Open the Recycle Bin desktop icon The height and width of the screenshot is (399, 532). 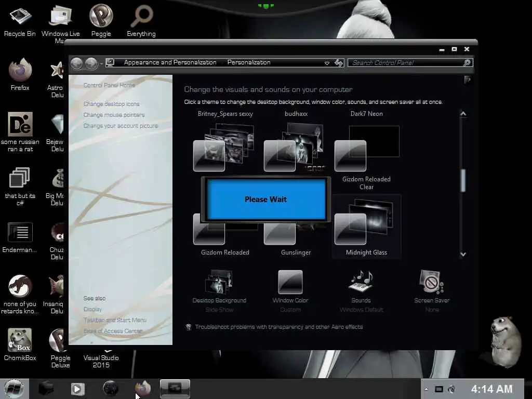coord(20,21)
